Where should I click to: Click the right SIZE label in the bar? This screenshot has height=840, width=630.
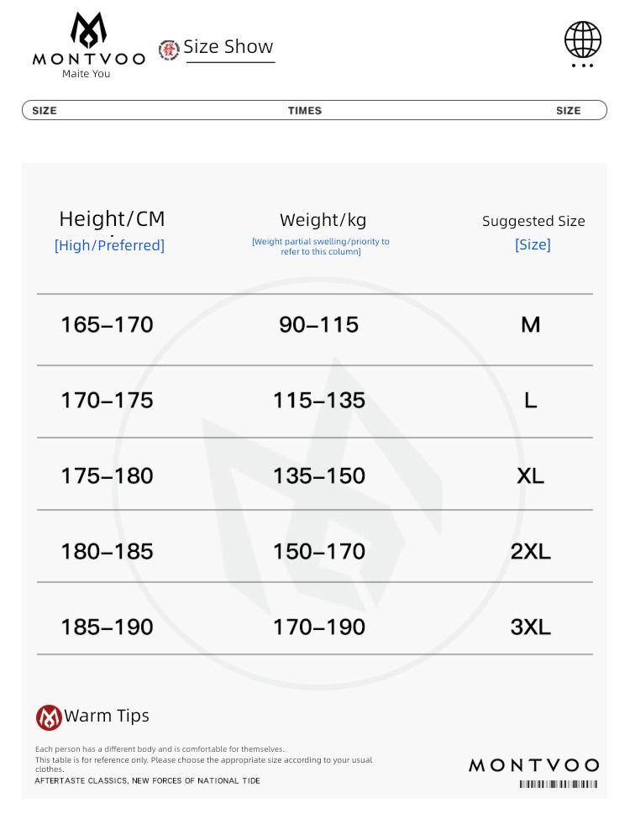click(x=569, y=110)
